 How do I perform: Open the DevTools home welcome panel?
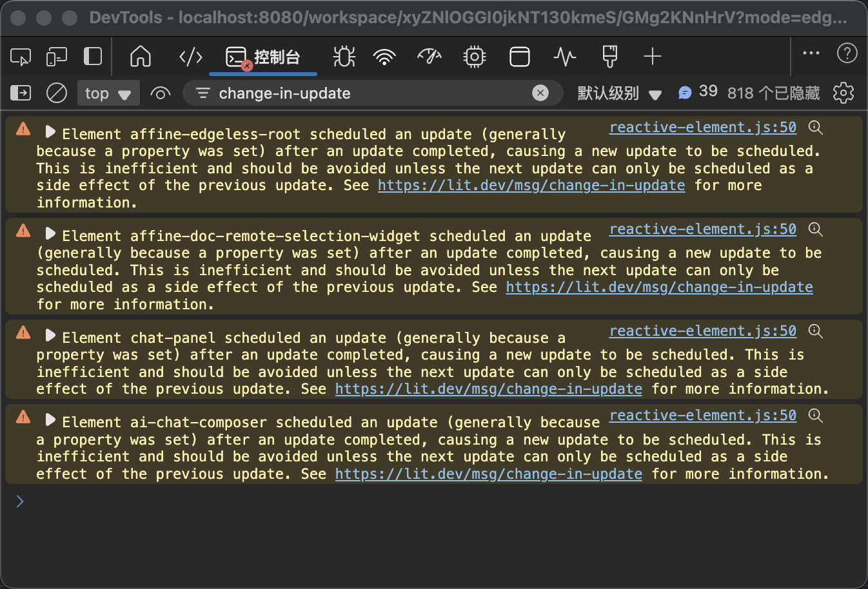click(x=140, y=57)
